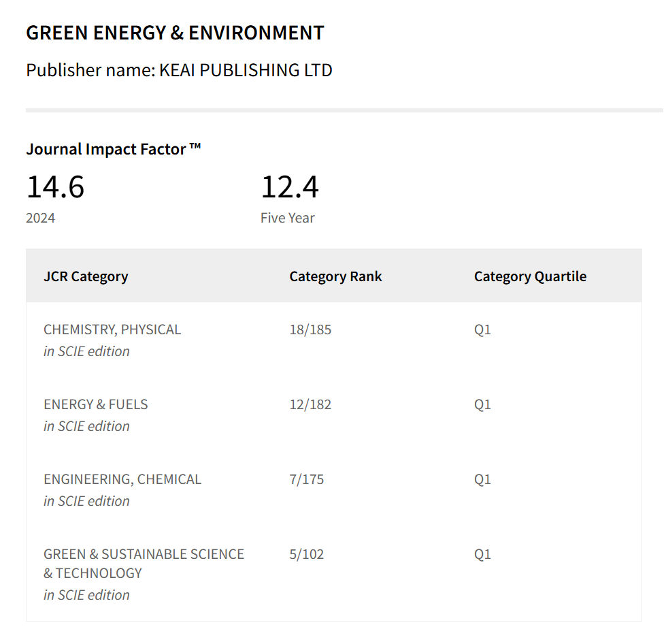Click the 7/175 category rank
This screenshot has height=644, width=666.
(x=307, y=479)
